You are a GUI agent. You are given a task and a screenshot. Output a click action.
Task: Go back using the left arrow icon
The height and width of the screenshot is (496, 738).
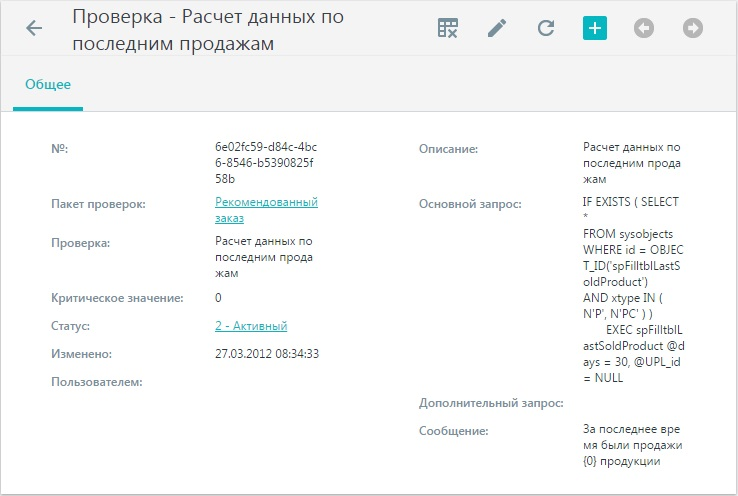coord(34,28)
